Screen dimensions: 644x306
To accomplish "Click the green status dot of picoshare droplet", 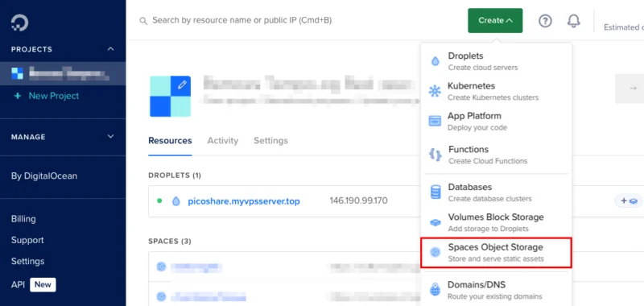I will click(x=159, y=201).
